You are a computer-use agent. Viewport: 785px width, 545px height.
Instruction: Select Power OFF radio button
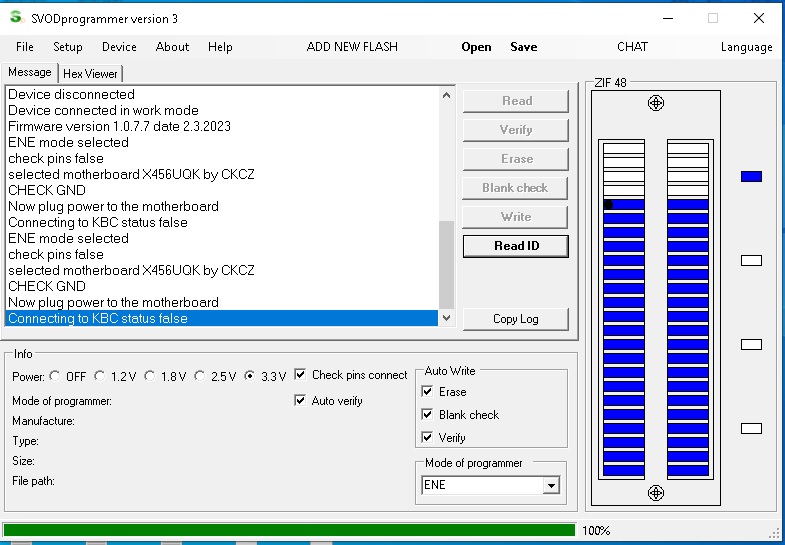click(55, 376)
